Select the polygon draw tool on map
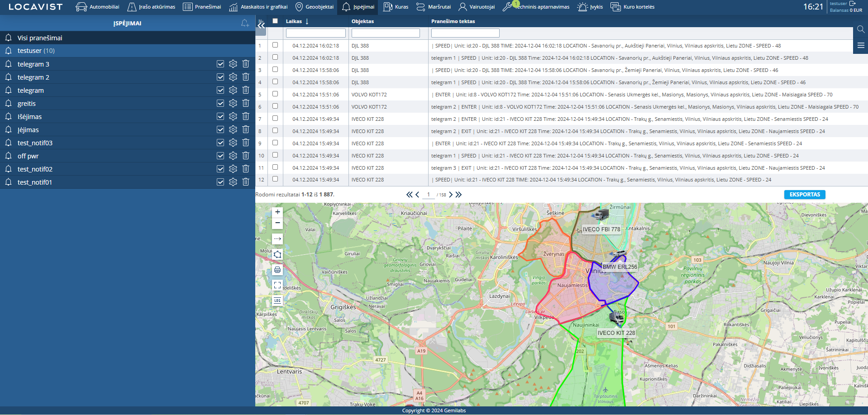Image resolution: width=868 pixels, height=415 pixels. click(x=277, y=255)
